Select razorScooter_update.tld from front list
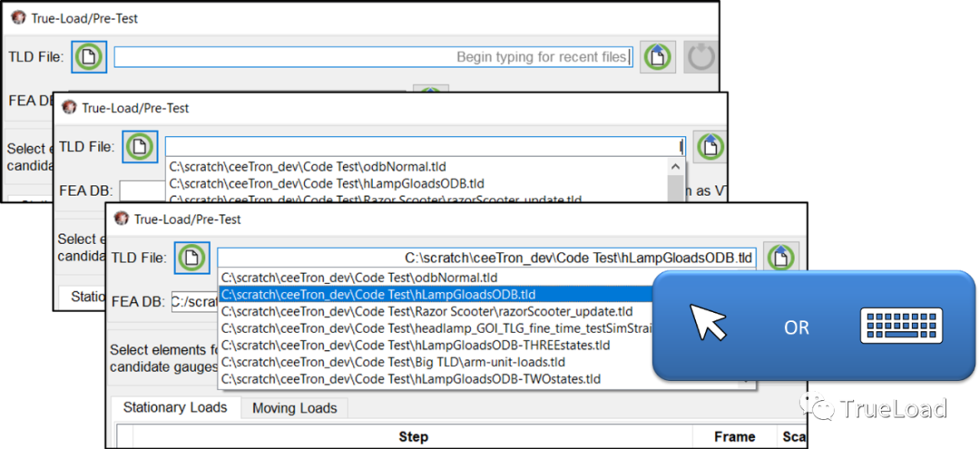980x449 pixels. [435, 311]
